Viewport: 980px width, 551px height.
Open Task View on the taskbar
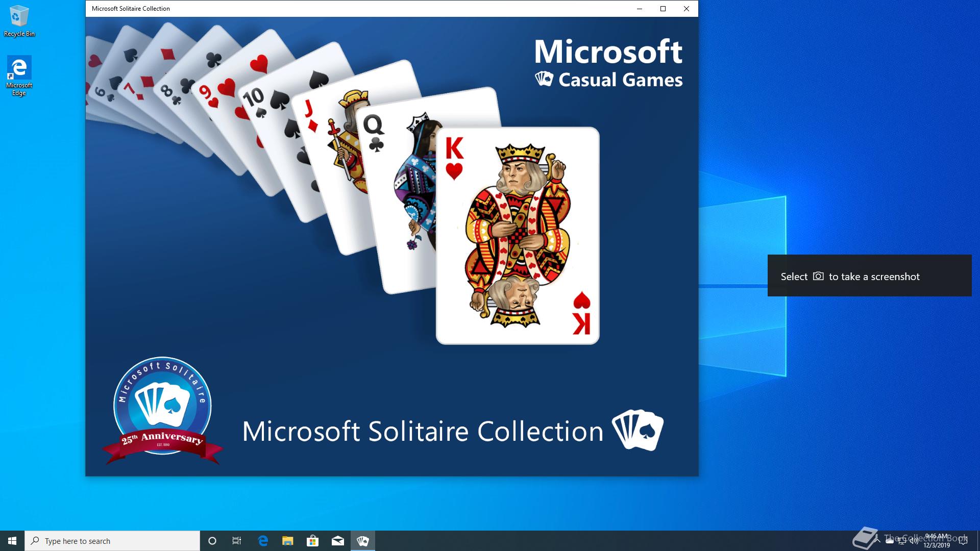[237, 541]
